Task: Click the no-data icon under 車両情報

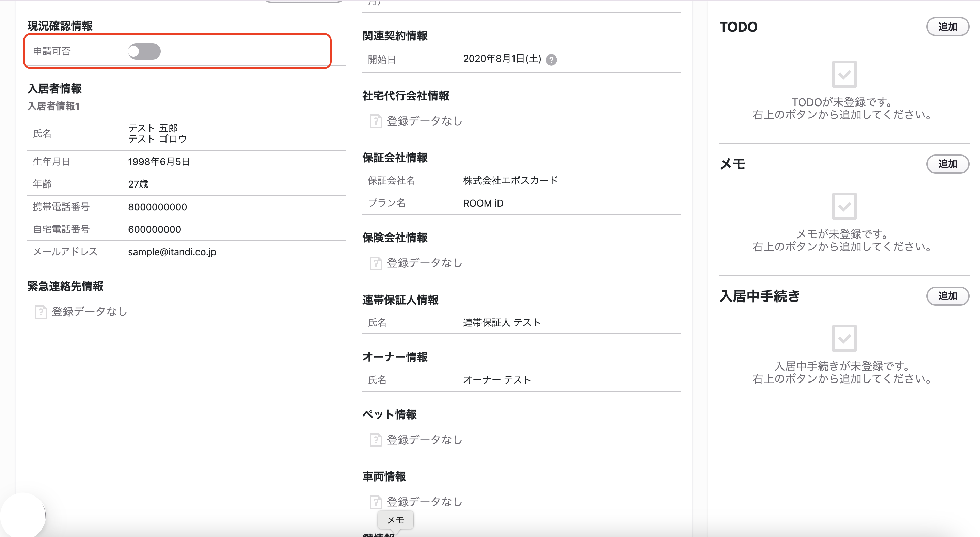Action: coord(376,502)
